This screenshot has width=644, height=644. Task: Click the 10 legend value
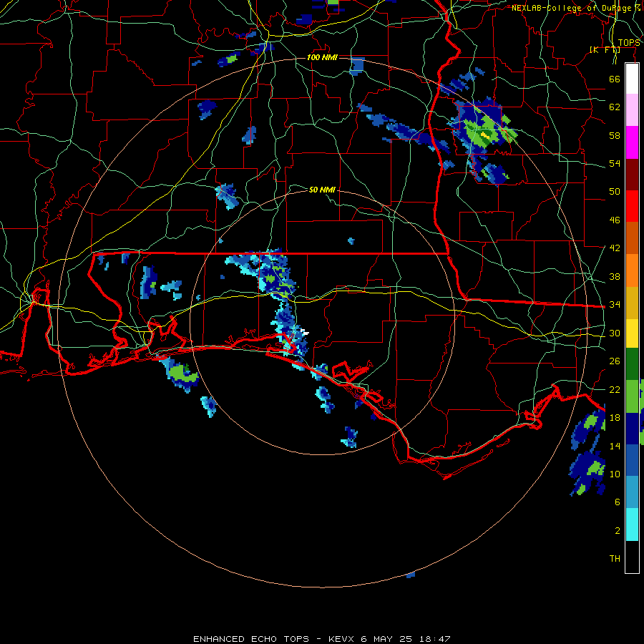tap(615, 474)
